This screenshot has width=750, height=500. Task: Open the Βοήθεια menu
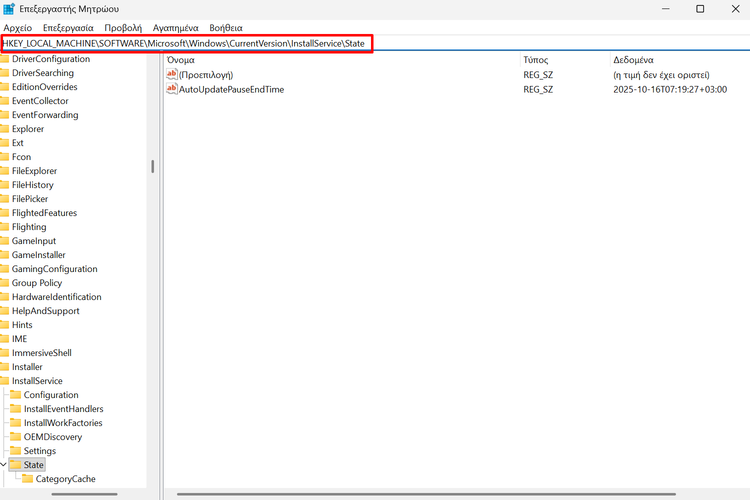pos(226,28)
